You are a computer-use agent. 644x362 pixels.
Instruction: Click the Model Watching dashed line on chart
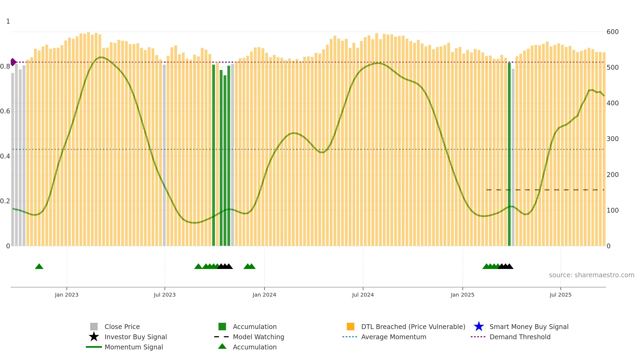(x=545, y=190)
